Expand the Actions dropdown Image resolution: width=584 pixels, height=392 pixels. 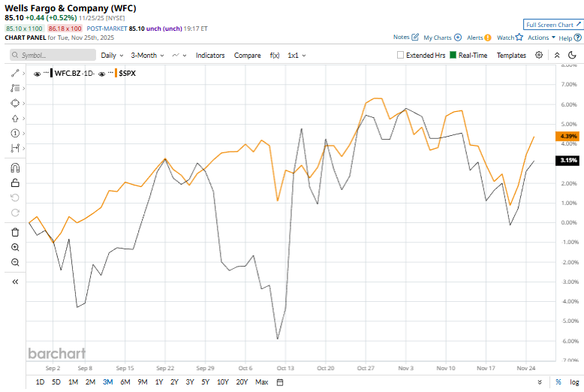[x=541, y=38]
